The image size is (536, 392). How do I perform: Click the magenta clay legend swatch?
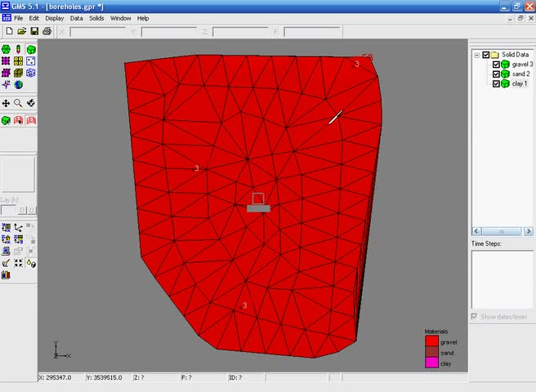(431, 363)
